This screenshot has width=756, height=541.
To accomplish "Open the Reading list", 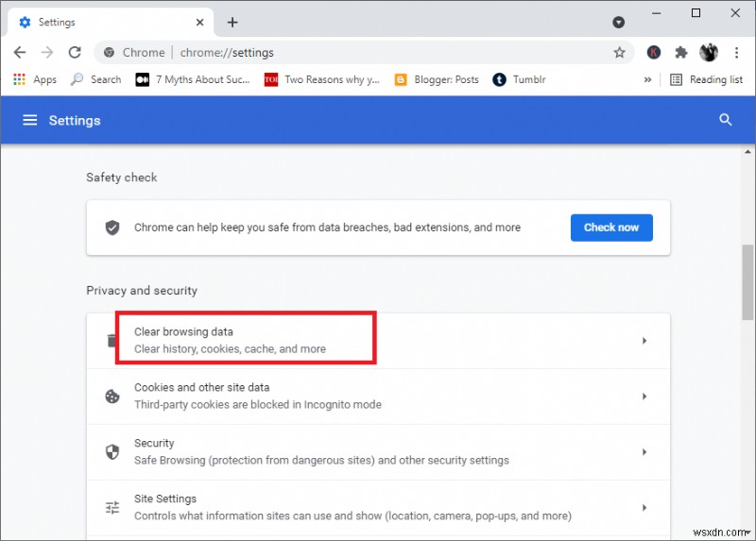I will (x=706, y=79).
